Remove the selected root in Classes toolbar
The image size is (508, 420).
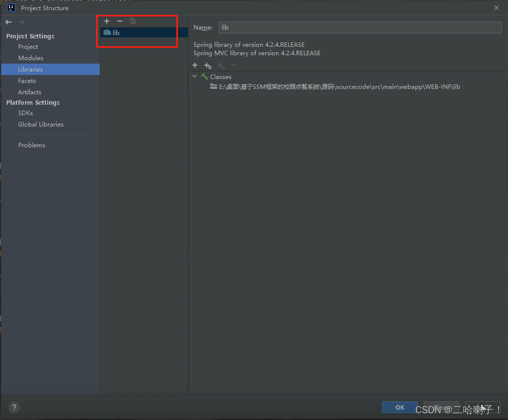coord(233,65)
